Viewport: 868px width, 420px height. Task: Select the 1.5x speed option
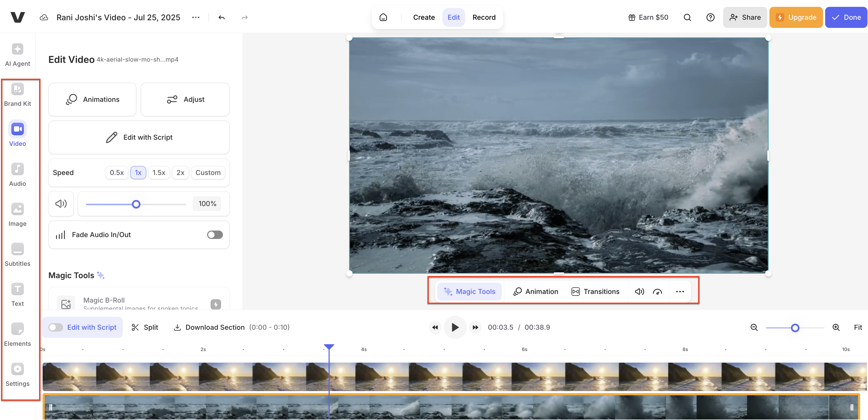[159, 173]
